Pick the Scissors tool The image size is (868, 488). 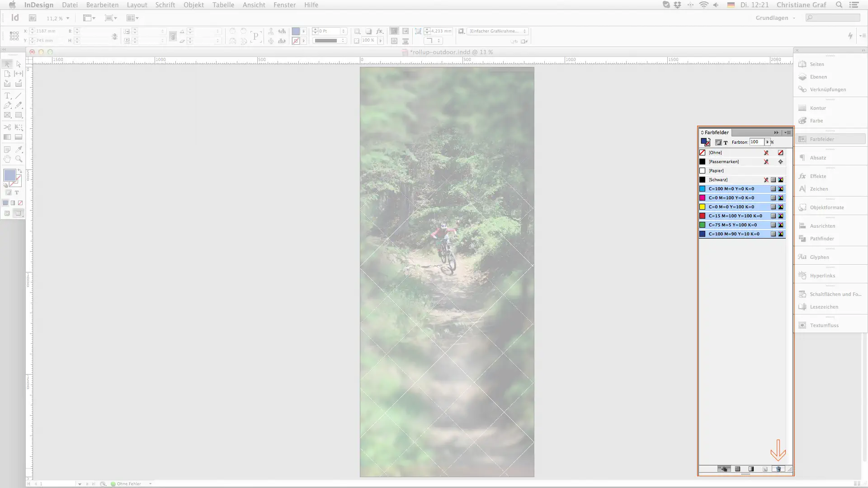point(7,127)
